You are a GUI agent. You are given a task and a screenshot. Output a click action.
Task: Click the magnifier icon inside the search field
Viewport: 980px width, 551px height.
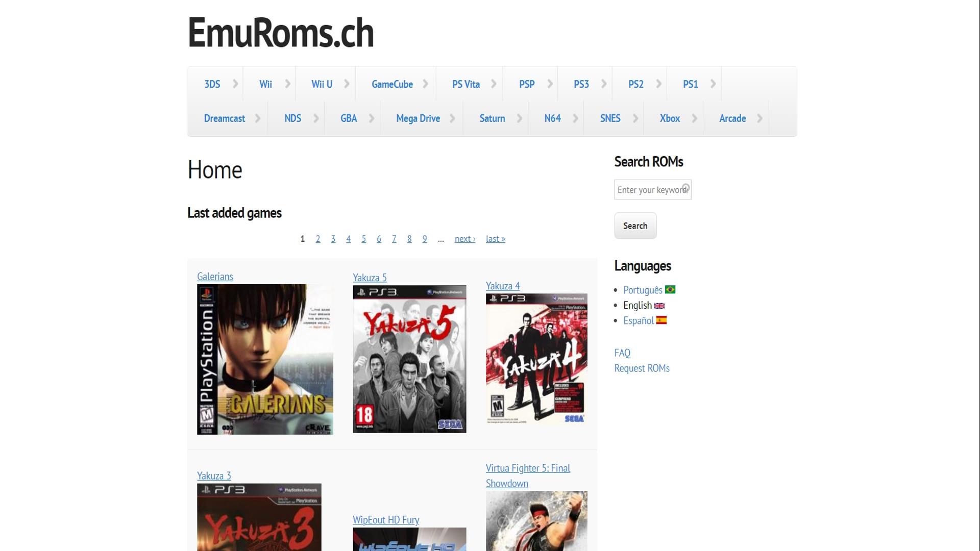(685, 188)
